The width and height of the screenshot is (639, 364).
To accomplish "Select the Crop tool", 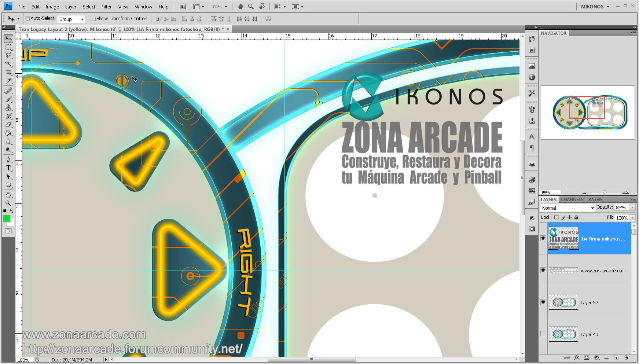I will coord(8,72).
